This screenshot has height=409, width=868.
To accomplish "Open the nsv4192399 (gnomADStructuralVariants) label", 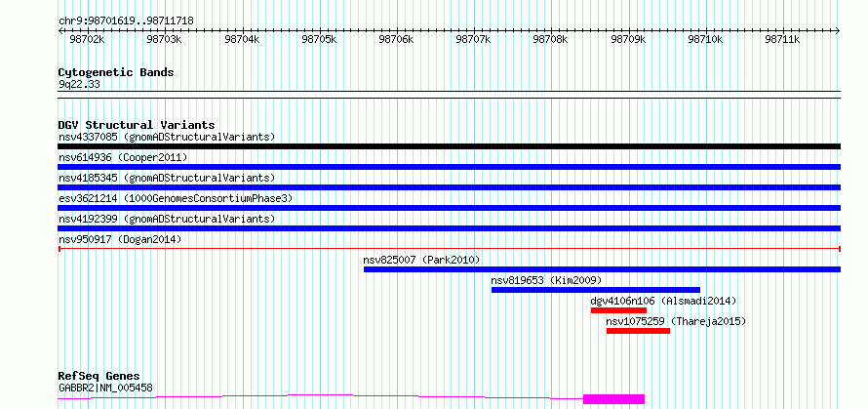I will [x=167, y=219].
